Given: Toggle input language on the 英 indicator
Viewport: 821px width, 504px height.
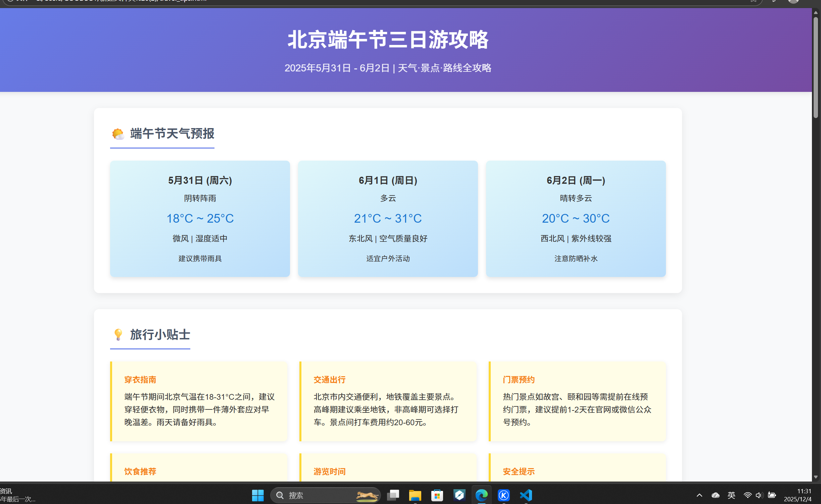Looking at the screenshot, I should 731,495.
